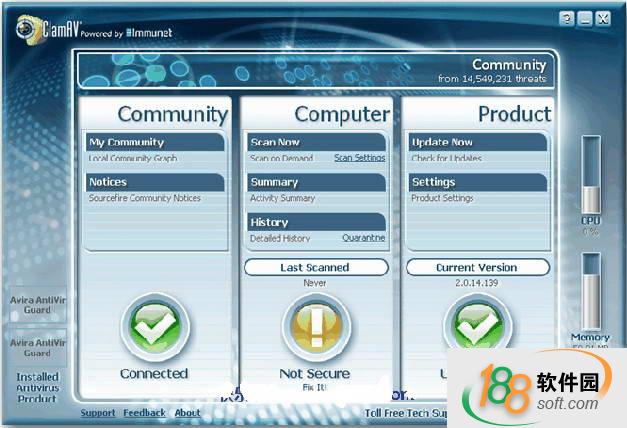Open the Quarantine link
Viewport: 627px width, 428px height.
pos(363,238)
